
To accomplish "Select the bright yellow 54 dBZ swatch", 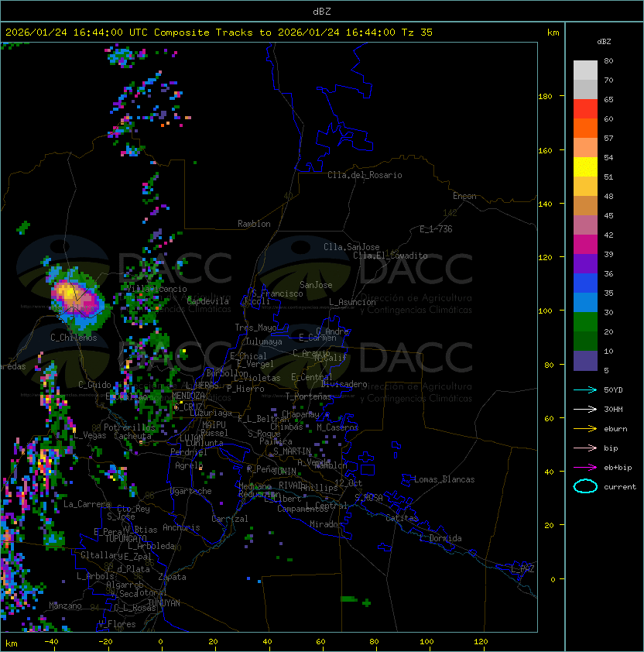I will tap(585, 167).
